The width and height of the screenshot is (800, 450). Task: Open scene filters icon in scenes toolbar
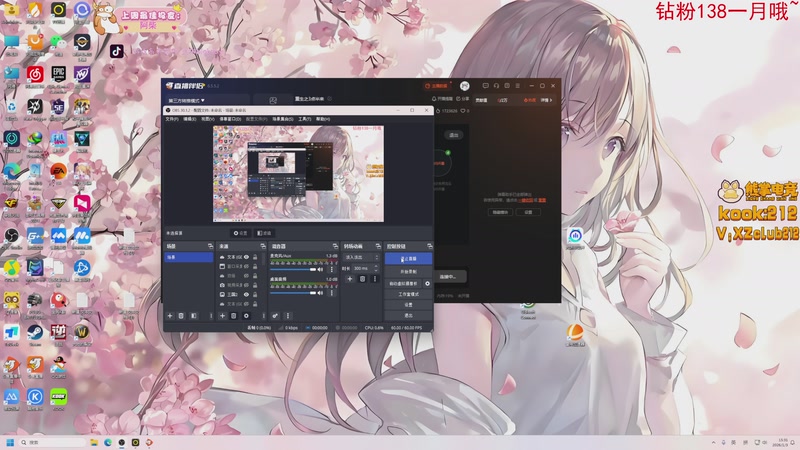(x=193, y=316)
